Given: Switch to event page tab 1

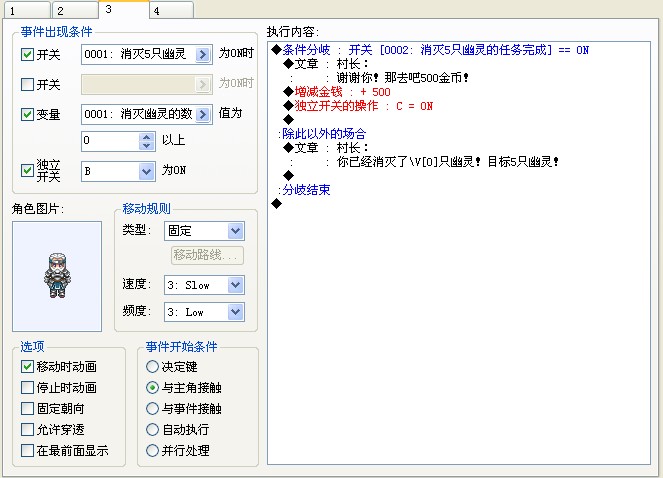Looking at the screenshot, I should coord(26,11).
